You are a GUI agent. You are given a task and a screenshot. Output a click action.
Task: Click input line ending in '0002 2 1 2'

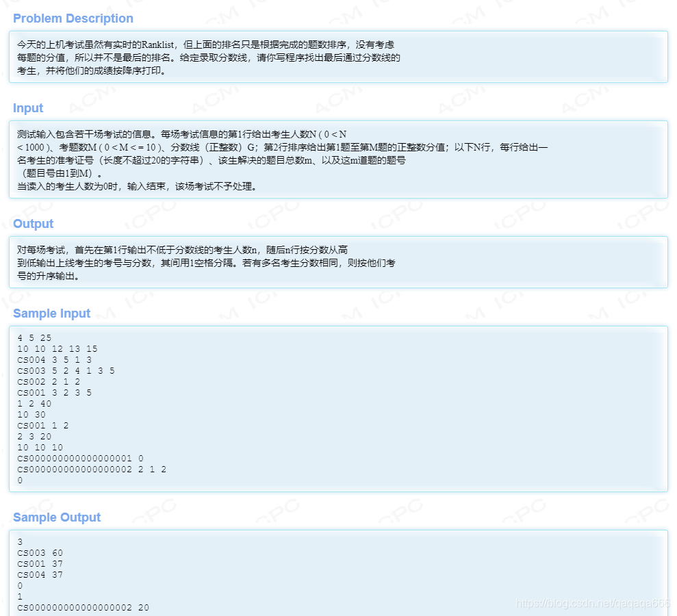click(x=92, y=470)
